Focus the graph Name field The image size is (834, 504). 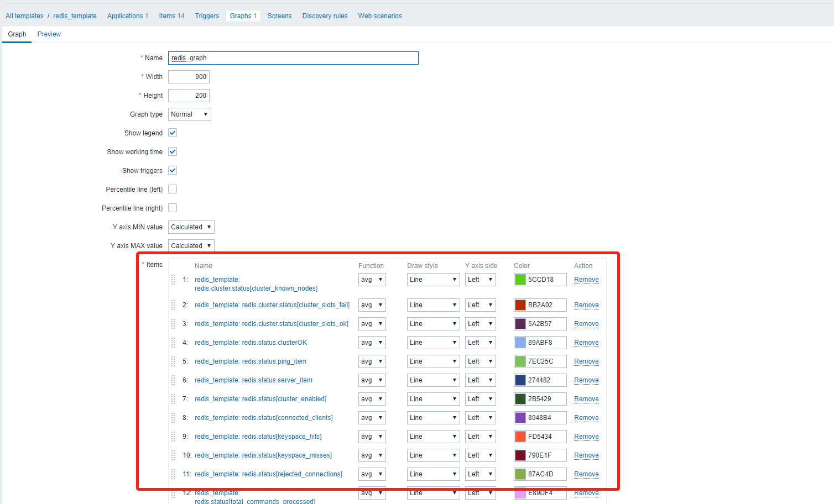click(293, 58)
